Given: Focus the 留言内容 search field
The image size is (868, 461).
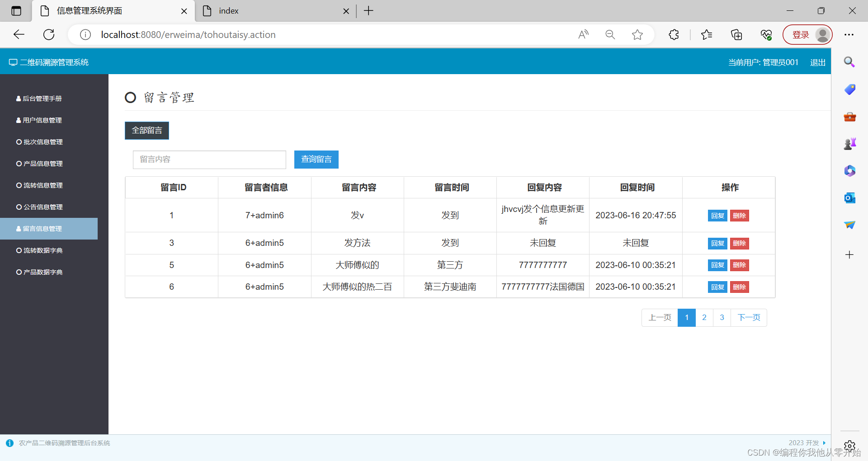Looking at the screenshot, I should (209, 160).
